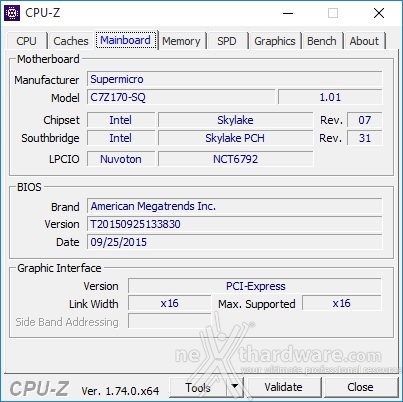Minimize the CPU-Z window
This screenshot has width=403, height=402.
pyautogui.click(x=288, y=13)
